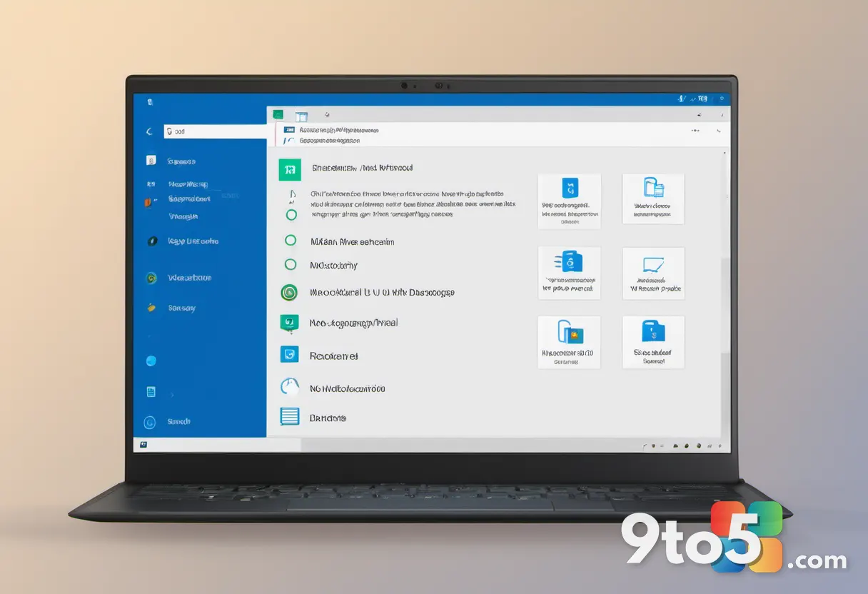Open the bottom-right tile with blue folder icon
The height and width of the screenshot is (594, 868).
point(653,343)
